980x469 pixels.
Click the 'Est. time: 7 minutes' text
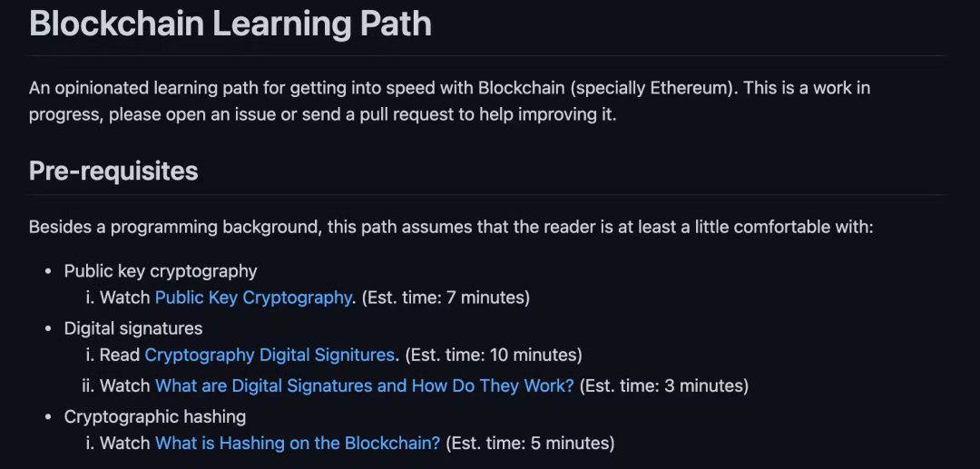pos(446,297)
